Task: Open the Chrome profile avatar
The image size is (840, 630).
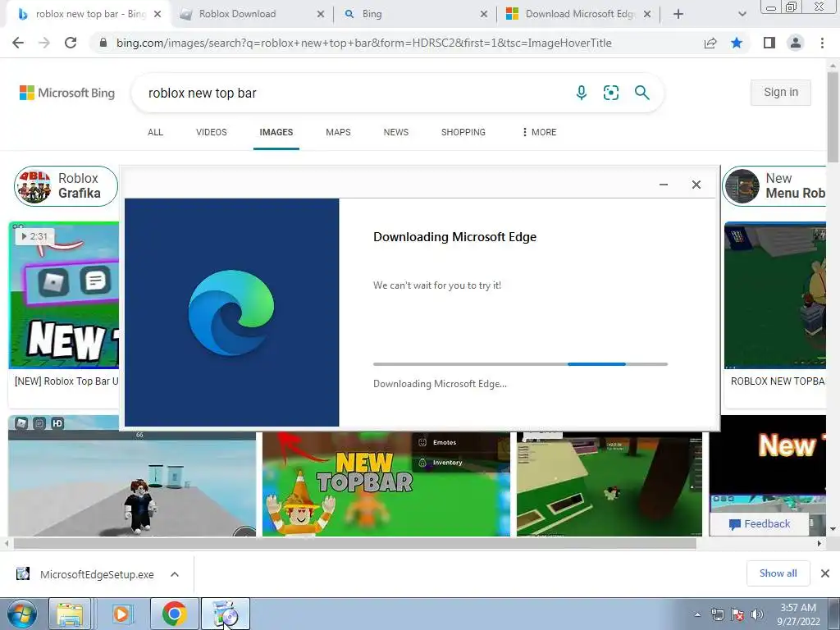Action: click(796, 43)
